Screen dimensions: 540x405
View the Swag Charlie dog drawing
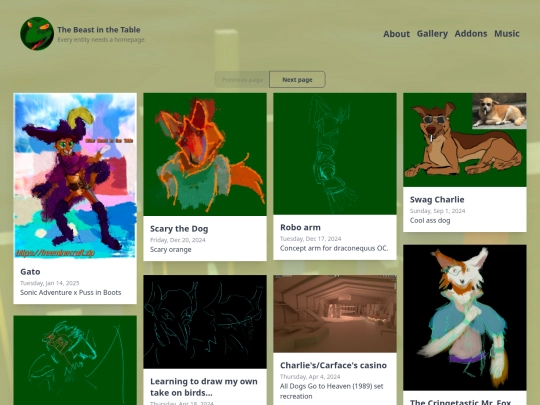coord(465,140)
